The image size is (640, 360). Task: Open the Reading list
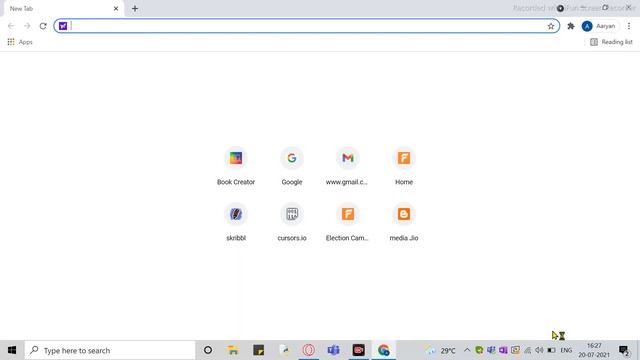(x=611, y=42)
